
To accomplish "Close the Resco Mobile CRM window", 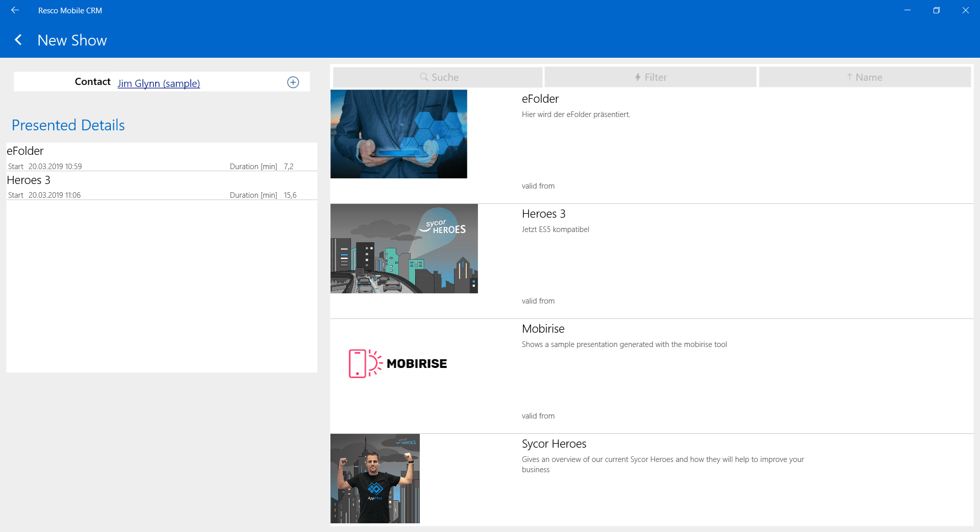I will tap(965, 10).
